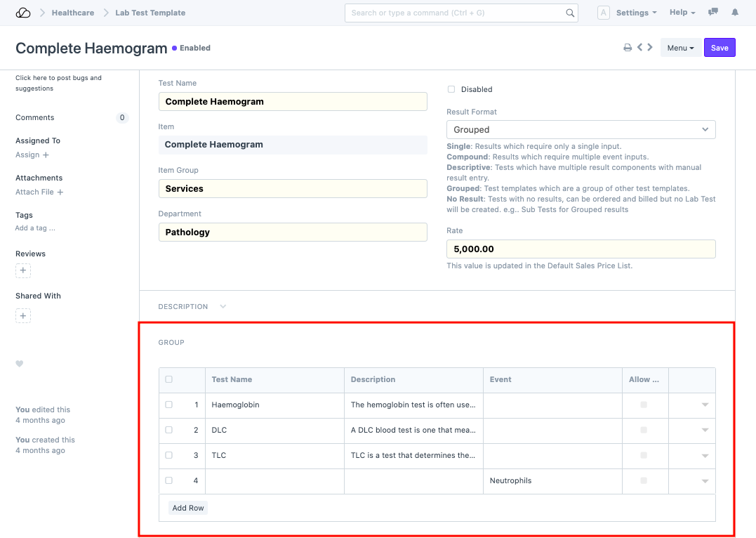Open the chat messages icon
The width and height of the screenshot is (756, 538).
pos(713,13)
